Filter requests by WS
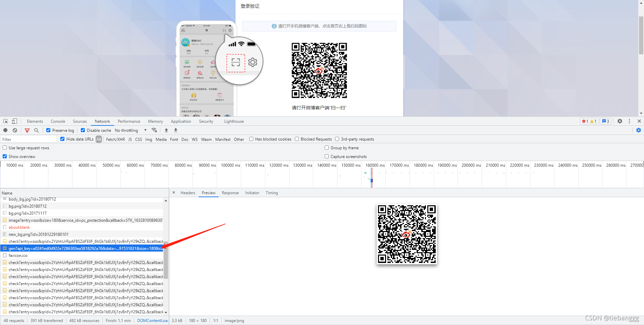The width and height of the screenshot is (644, 325). pyautogui.click(x=195, y=140)
